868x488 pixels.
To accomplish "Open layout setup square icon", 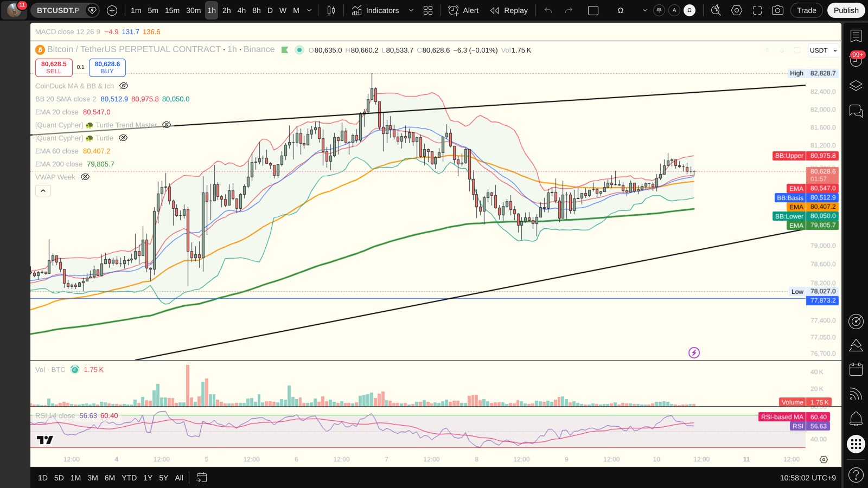I will (x=593, y=10).
